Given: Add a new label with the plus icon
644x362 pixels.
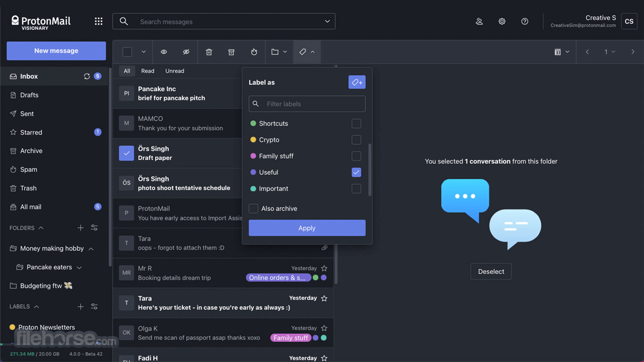Looking at the screenshot, I should point(81,306).
